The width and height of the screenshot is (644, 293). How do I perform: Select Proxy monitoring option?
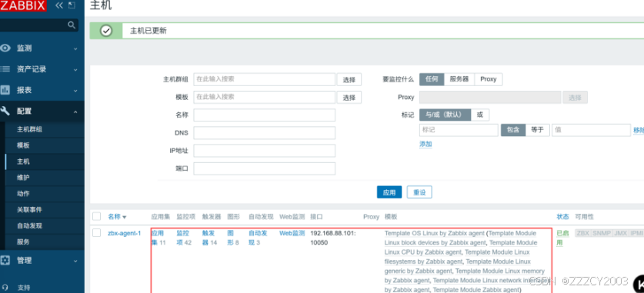tap(489, 79)
